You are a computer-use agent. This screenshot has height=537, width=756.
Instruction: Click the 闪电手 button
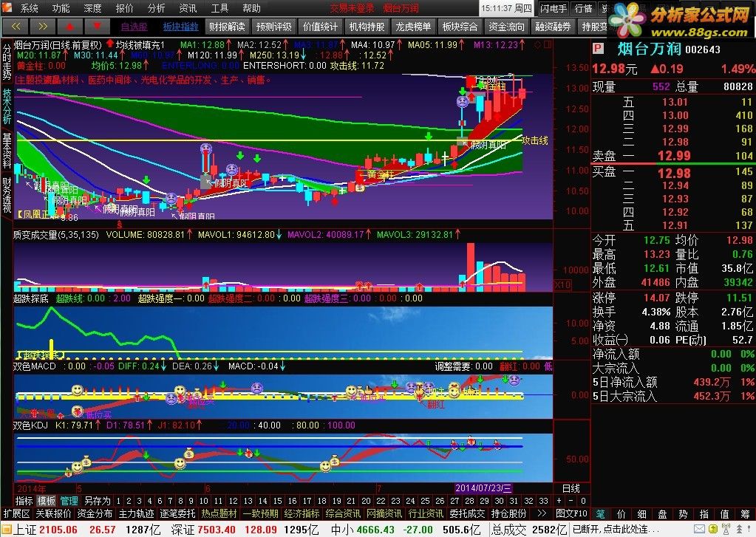click(x=554, y=8)
